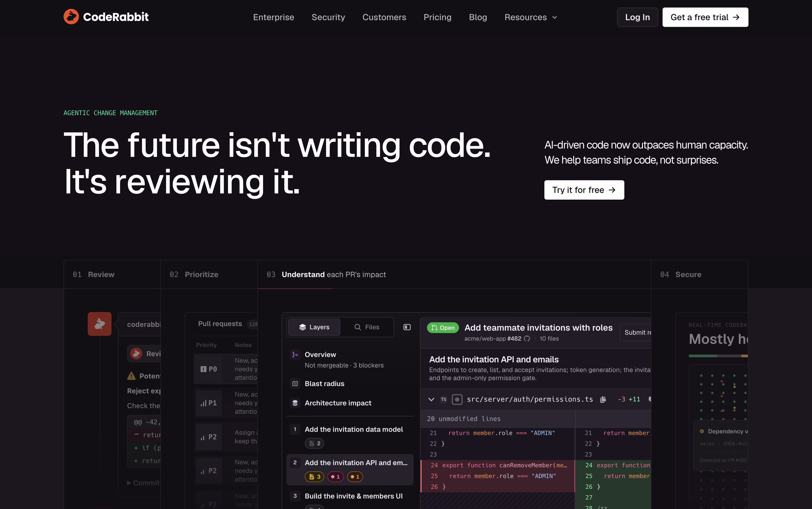Switch to the 01 Review tab

pos(112,274)
